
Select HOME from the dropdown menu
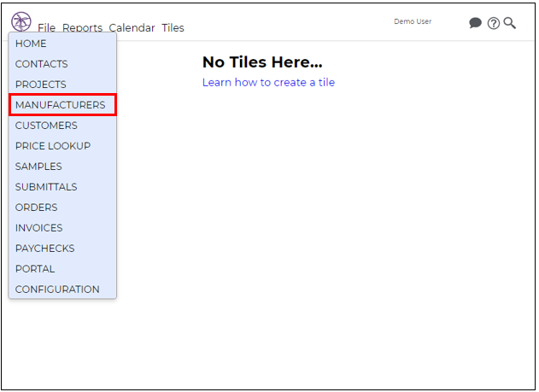coord(62,44)
